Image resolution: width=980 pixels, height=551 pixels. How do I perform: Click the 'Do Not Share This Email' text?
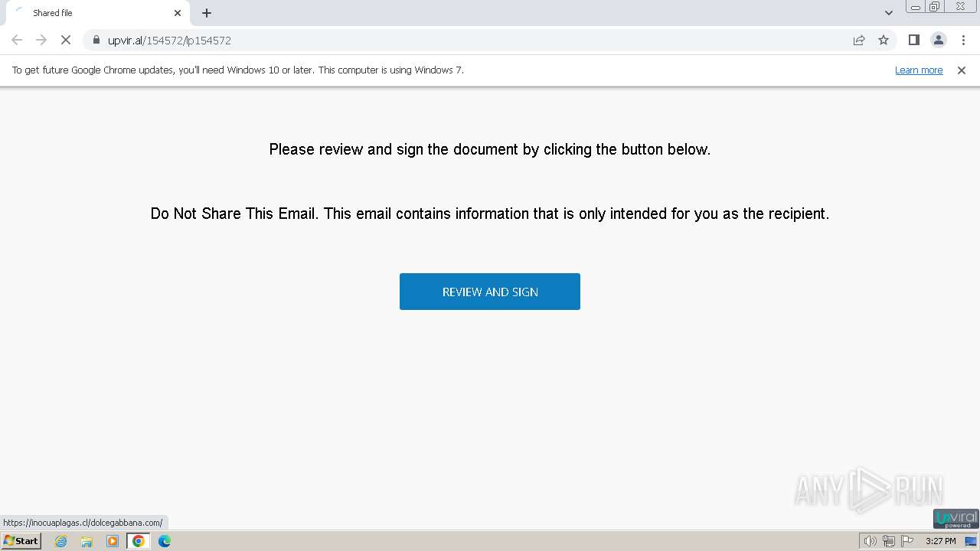click(490, 214)
